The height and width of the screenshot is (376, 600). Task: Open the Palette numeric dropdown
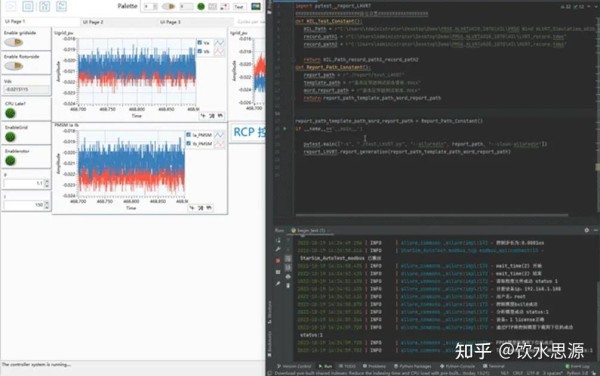[x=150, y=6]
